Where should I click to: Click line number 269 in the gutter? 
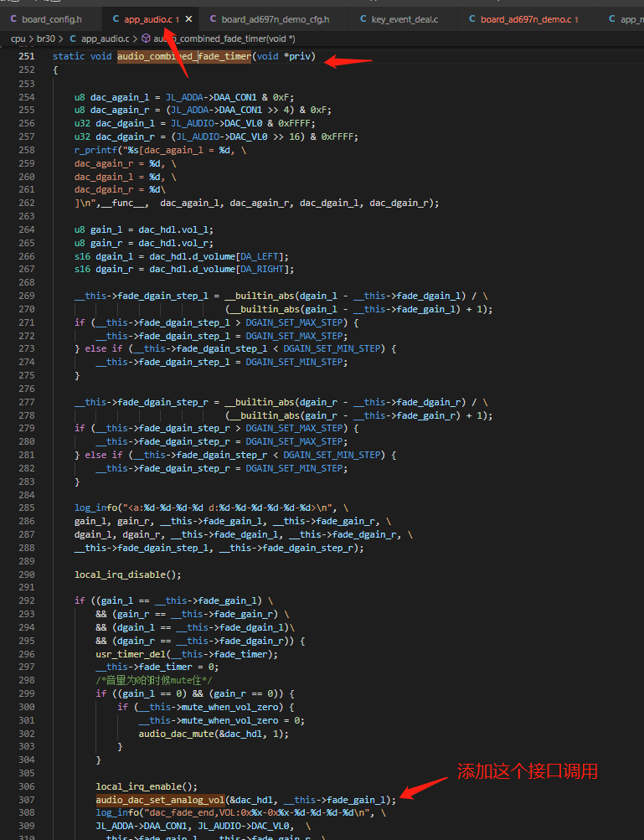(26, 296)
